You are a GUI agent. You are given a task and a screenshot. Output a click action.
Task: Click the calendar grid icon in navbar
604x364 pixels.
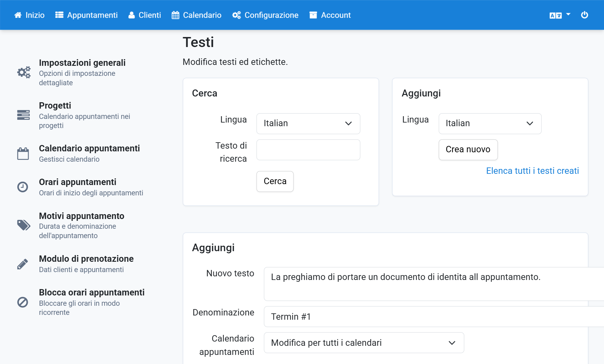(175, 15)
